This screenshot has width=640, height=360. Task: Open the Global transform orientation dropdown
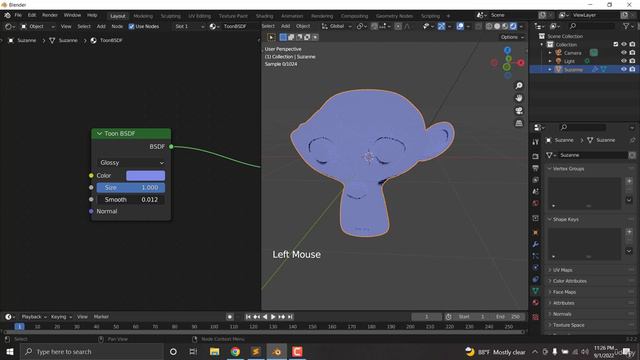tap(337, 26)
